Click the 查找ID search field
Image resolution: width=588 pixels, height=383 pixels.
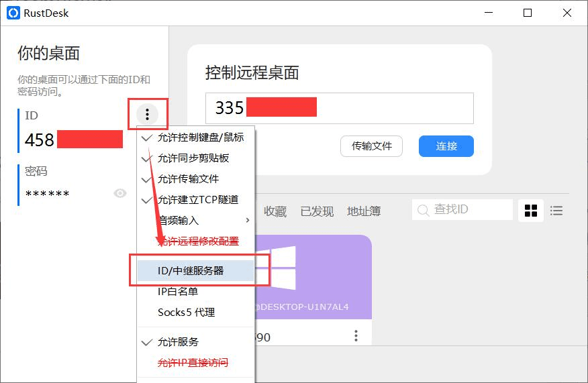point(462,209)
